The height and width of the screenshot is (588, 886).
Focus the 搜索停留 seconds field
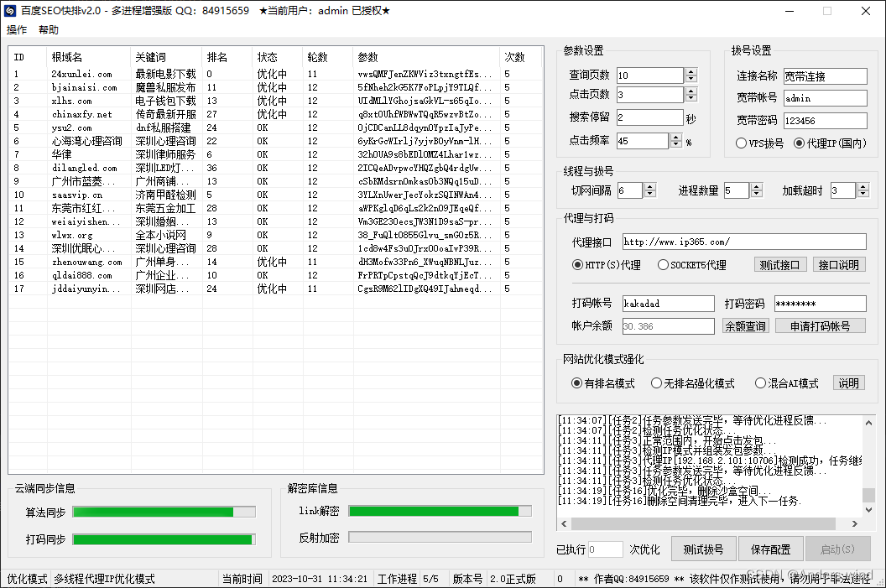649,117
